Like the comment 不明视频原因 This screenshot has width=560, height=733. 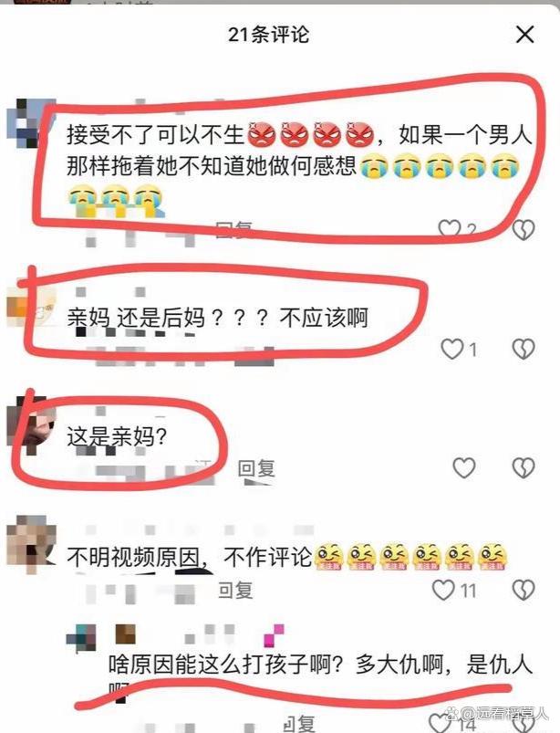click(443, 590)
